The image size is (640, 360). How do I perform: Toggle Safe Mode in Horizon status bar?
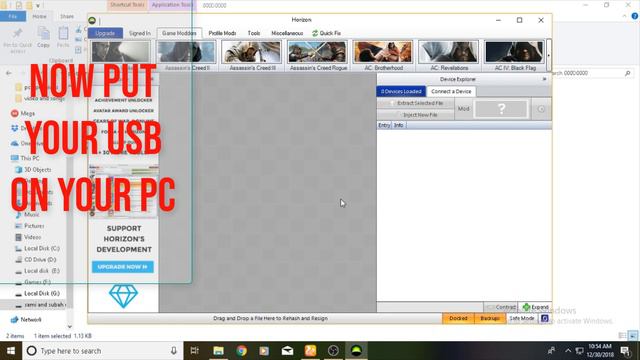tap(522, 318)
